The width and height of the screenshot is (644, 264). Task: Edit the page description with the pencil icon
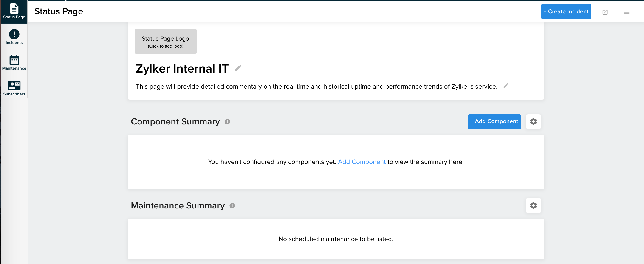506,86
